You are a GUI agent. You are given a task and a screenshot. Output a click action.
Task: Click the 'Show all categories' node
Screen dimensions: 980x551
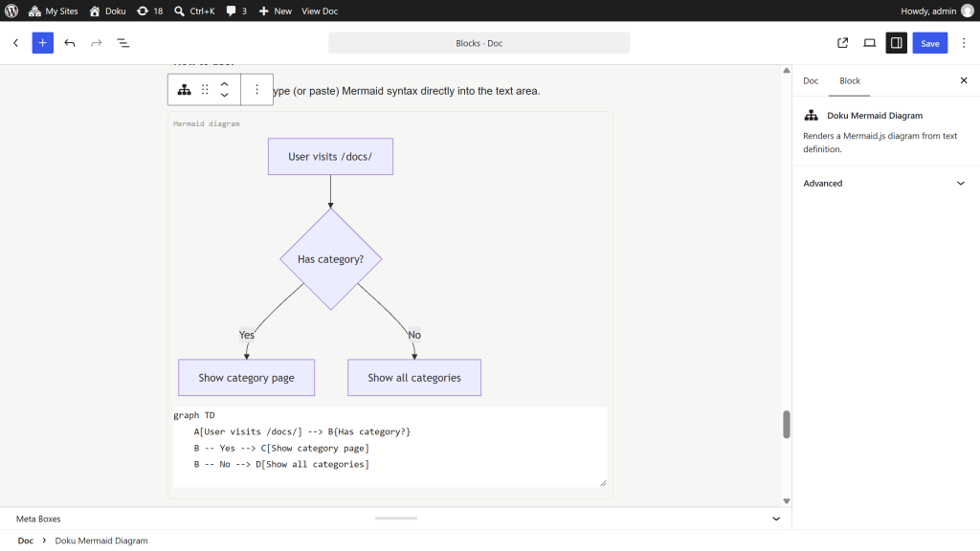[414, 377]
